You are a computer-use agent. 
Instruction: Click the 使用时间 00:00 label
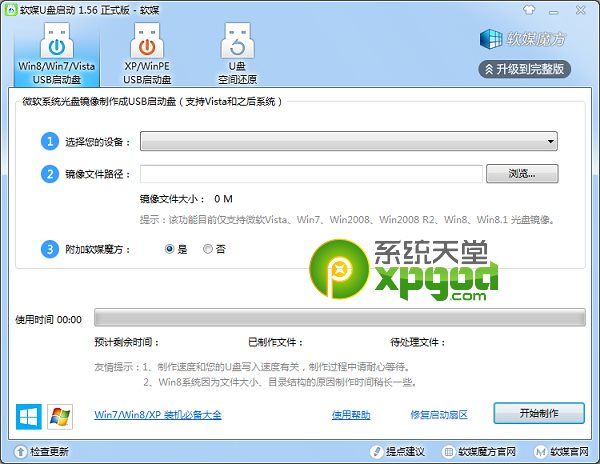point(48,319)
